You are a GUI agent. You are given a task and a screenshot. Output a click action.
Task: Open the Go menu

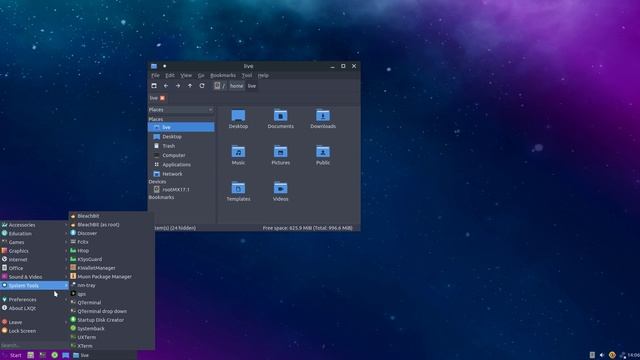click(x=201, y=76)
